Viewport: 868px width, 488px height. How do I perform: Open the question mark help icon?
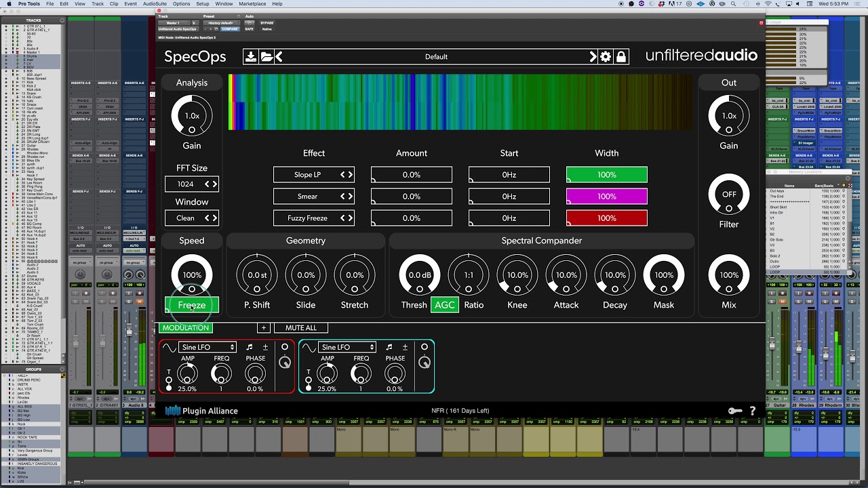point(752,411)
